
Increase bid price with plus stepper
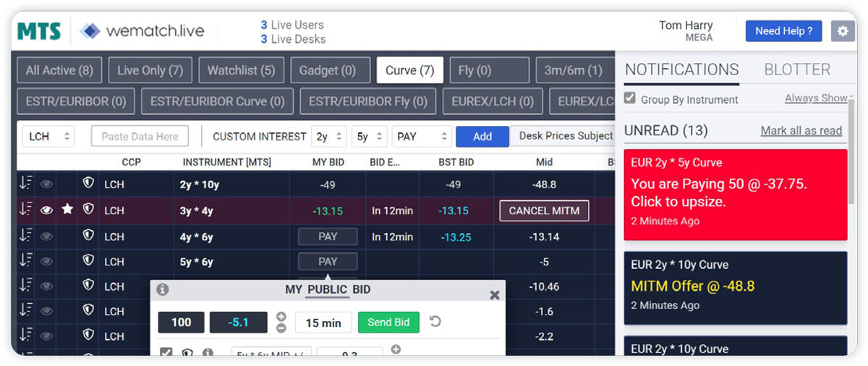pos(281,317)
